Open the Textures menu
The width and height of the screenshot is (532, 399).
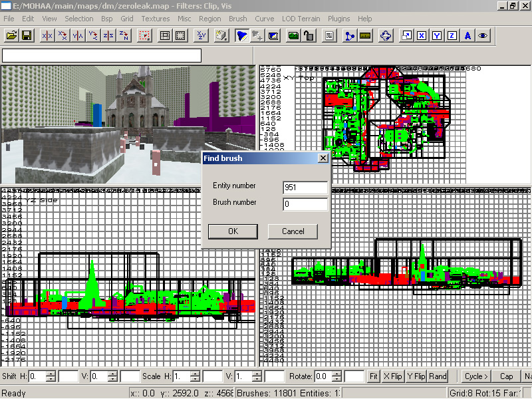[x=156, y=19]
